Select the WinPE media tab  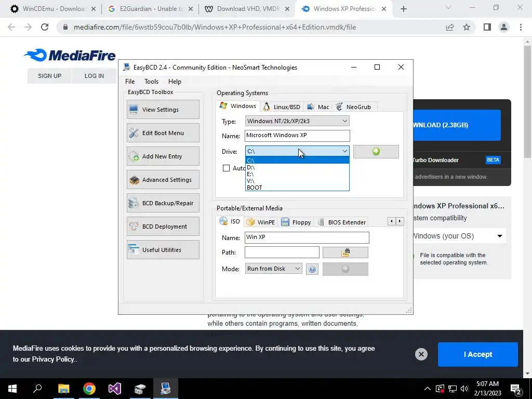(x=261, y=222)
